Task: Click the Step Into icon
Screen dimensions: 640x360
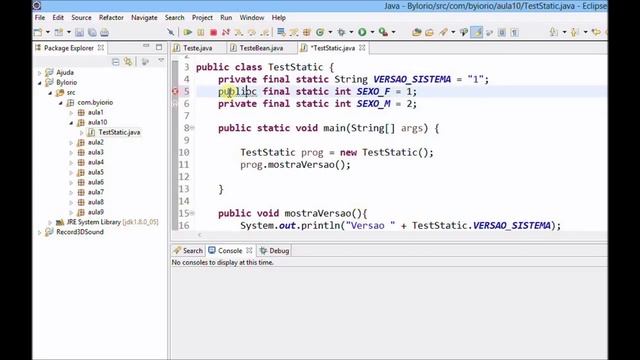Action: pos(239,32)
